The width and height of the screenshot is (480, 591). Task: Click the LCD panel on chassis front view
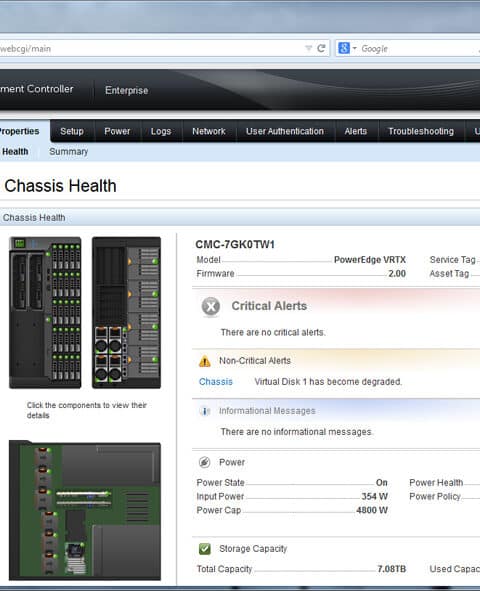[19, 243]
